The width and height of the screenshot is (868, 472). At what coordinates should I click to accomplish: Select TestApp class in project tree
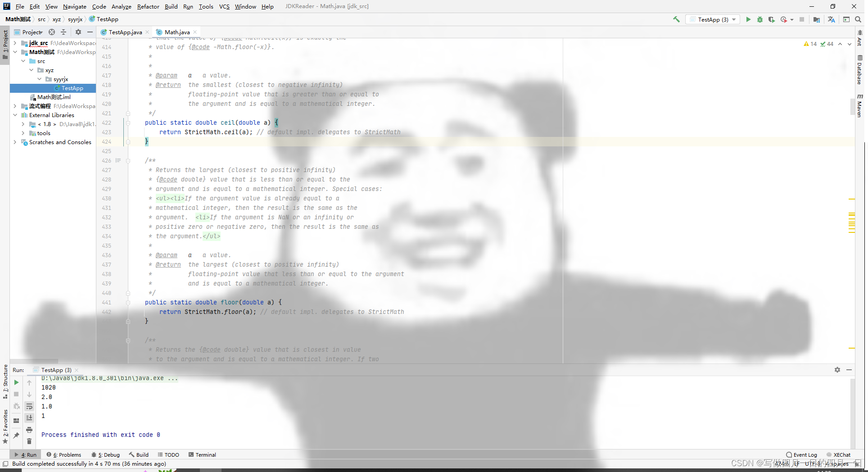coord(53,88)
